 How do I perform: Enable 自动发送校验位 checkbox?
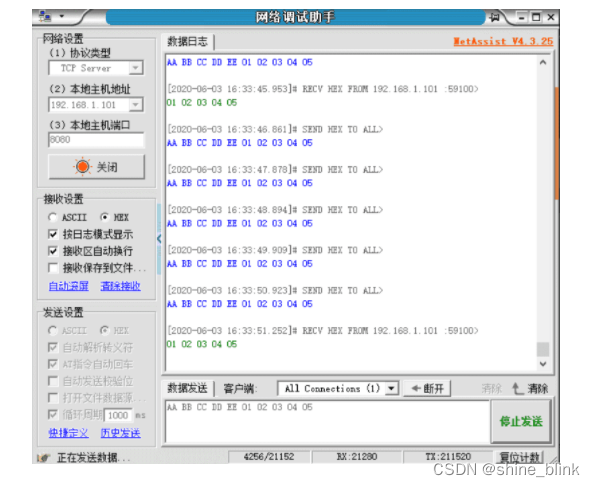pyautogui.click(x=53, y=381)
